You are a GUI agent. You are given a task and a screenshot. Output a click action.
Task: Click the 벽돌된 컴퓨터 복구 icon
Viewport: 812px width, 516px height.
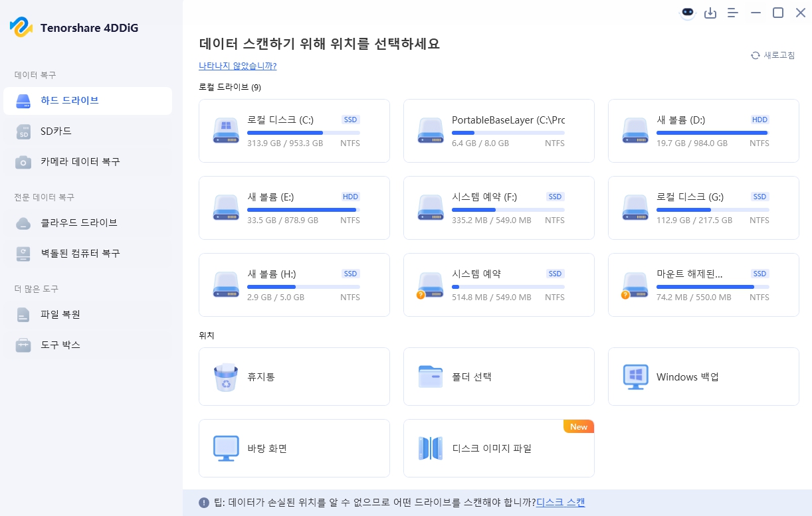tap(23, 254)
